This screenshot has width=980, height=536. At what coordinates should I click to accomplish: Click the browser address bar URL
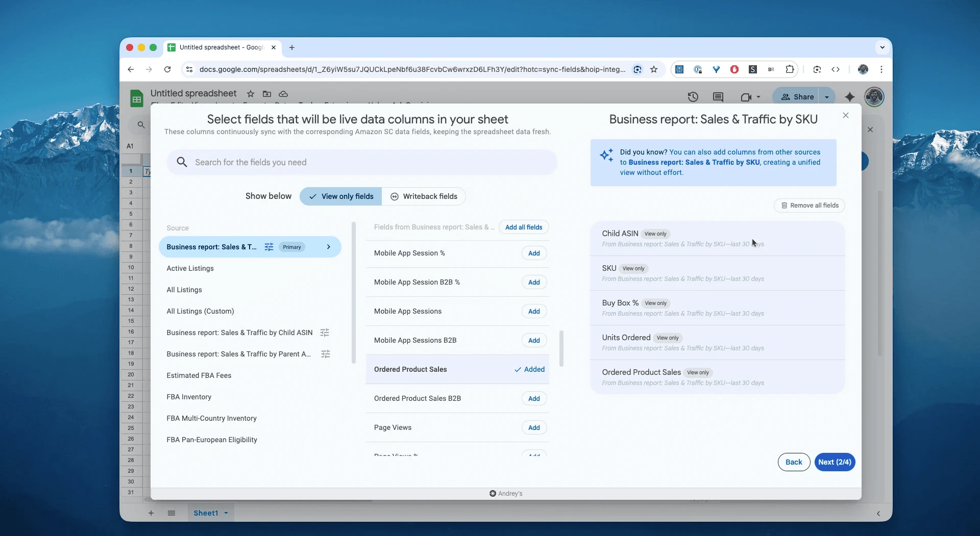(412, 69)
